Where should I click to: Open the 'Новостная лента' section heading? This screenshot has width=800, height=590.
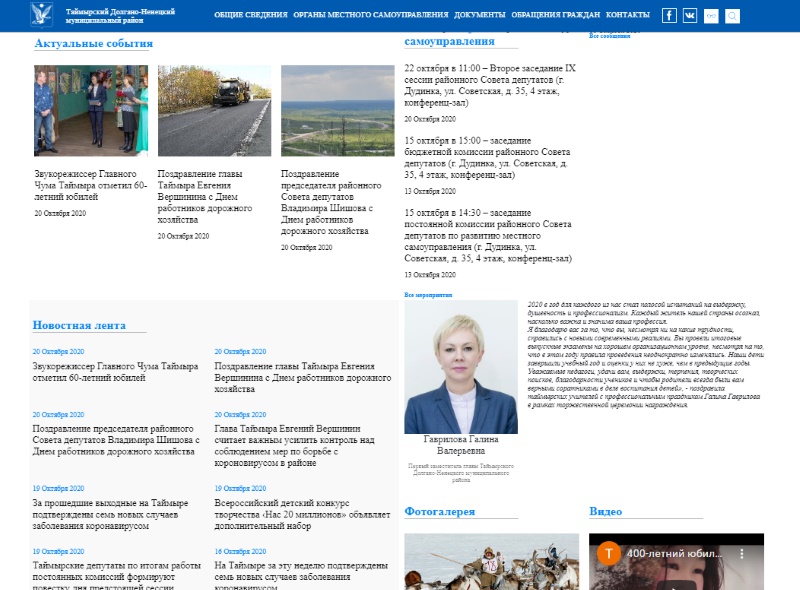79,325
